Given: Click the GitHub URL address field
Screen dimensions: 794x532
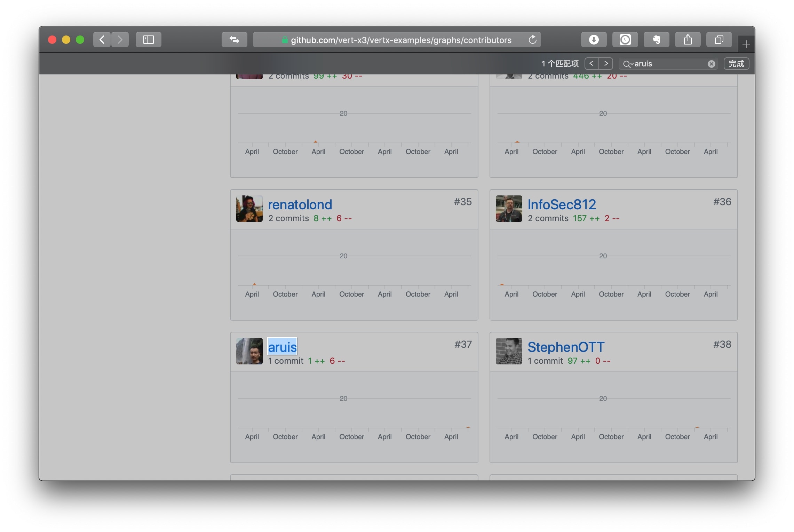Looking at the screenshot, I should [x=401, y=40].
